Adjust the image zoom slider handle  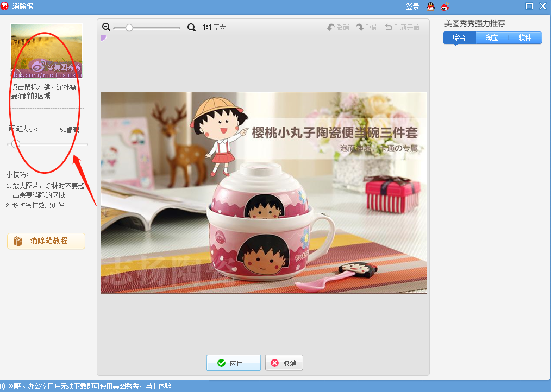pos(129,28)
